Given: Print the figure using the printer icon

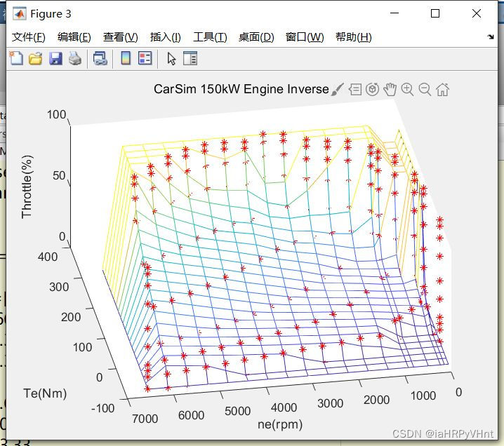Looking at the screenshot, I should 75,59.
